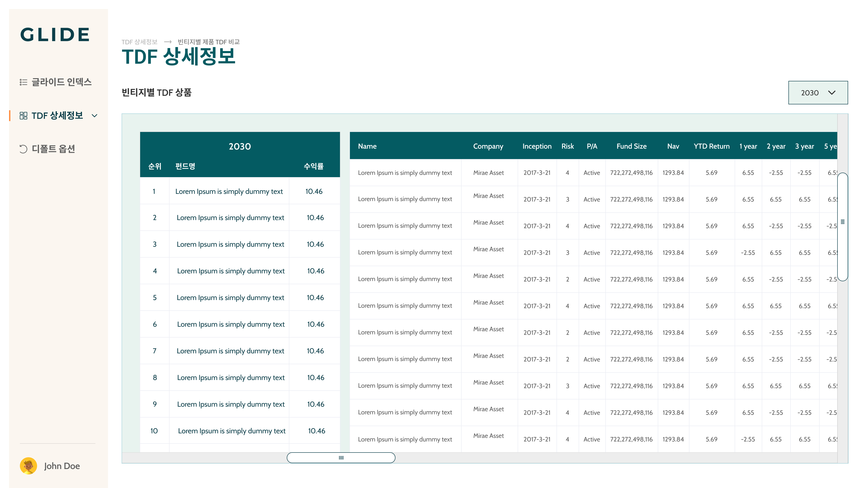Click the YTD Return column header
This screenshot has height=488, width=868.
[712, 146]
